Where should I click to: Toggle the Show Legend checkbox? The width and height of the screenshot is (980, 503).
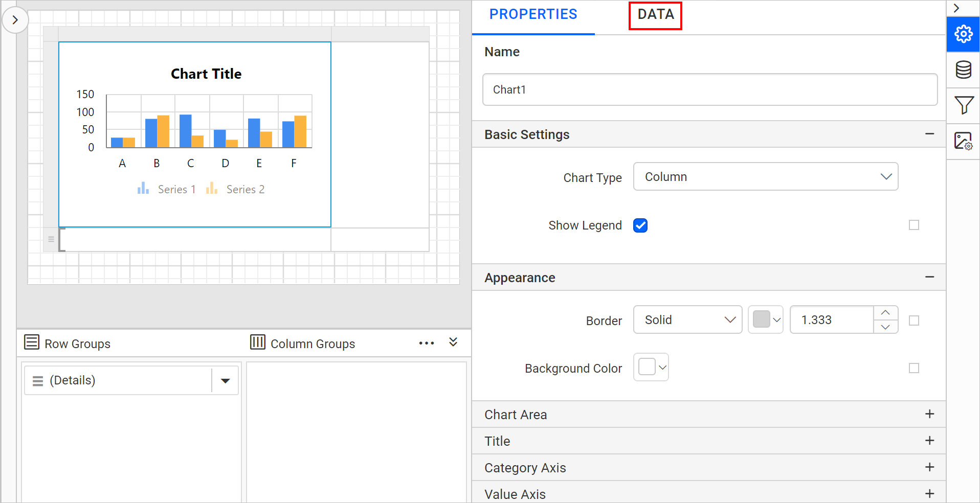click(640, 225)
